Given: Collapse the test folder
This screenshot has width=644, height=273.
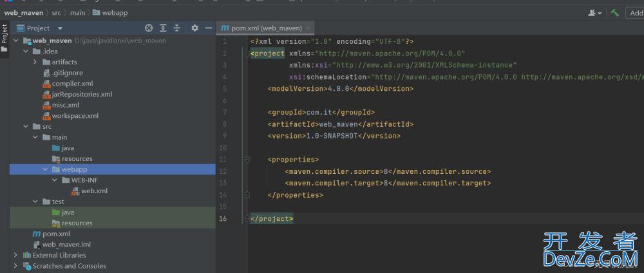Looking at the screenshot, I should [35, 202].
